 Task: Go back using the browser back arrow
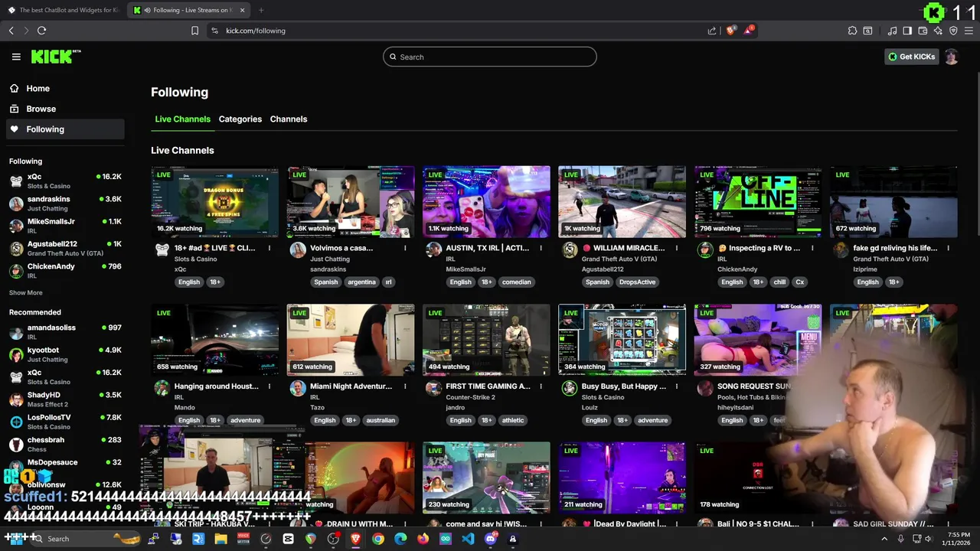point(11,31)
